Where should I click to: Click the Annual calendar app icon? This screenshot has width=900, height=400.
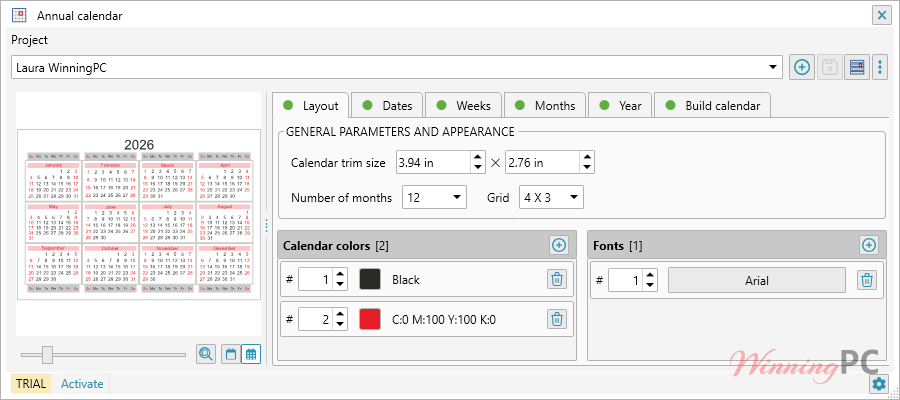tap(19, 15)
